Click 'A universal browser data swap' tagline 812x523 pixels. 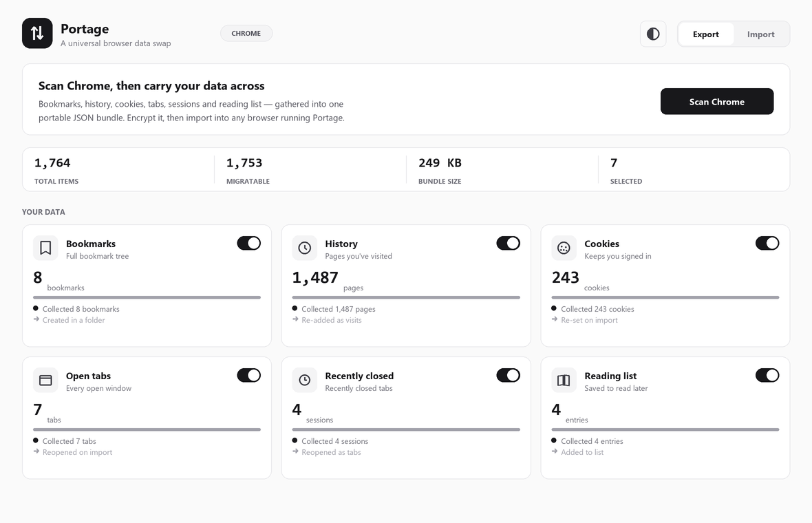point(116,43)
